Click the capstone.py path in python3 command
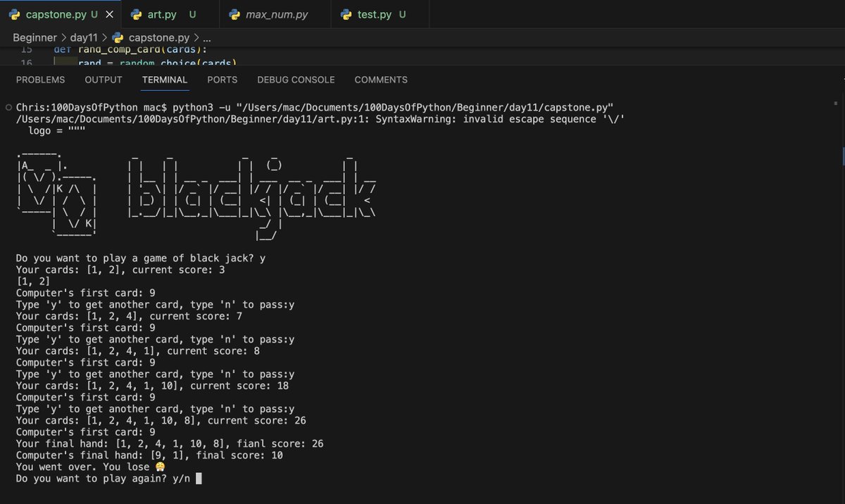 click(x=425, y=107)
